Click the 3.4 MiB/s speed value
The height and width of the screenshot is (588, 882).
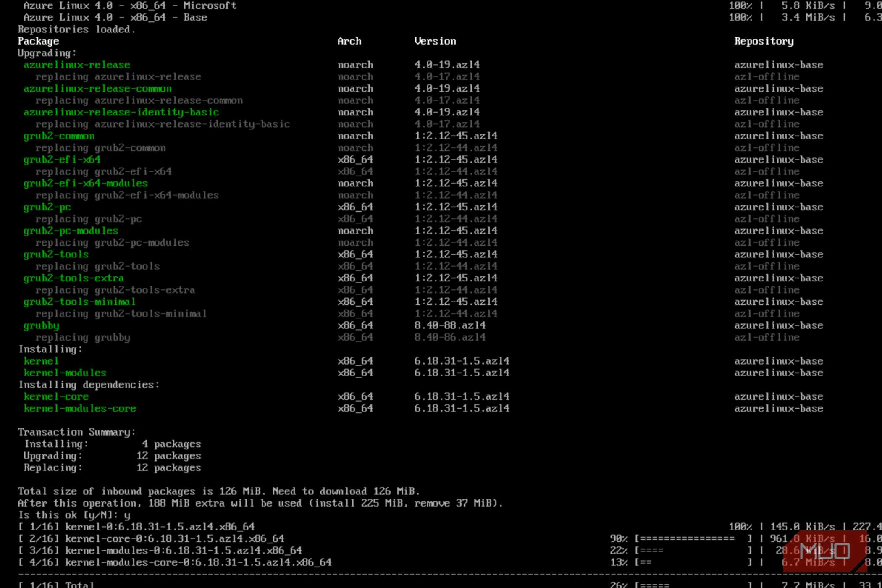(x=808, y=18)
